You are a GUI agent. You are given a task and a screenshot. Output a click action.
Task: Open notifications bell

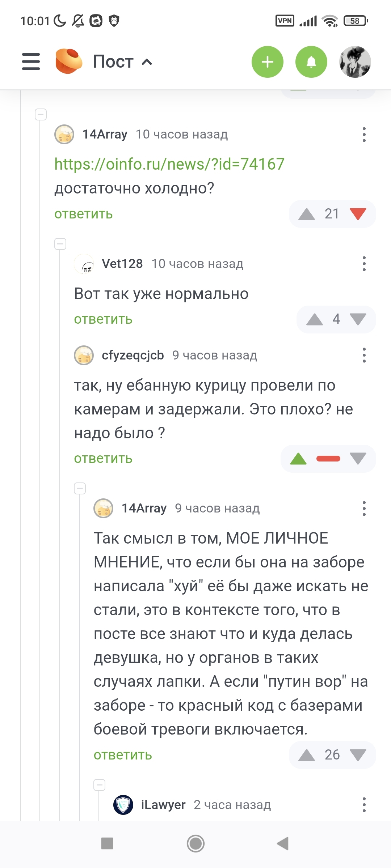pyautogui.click(x=311, y=62)
